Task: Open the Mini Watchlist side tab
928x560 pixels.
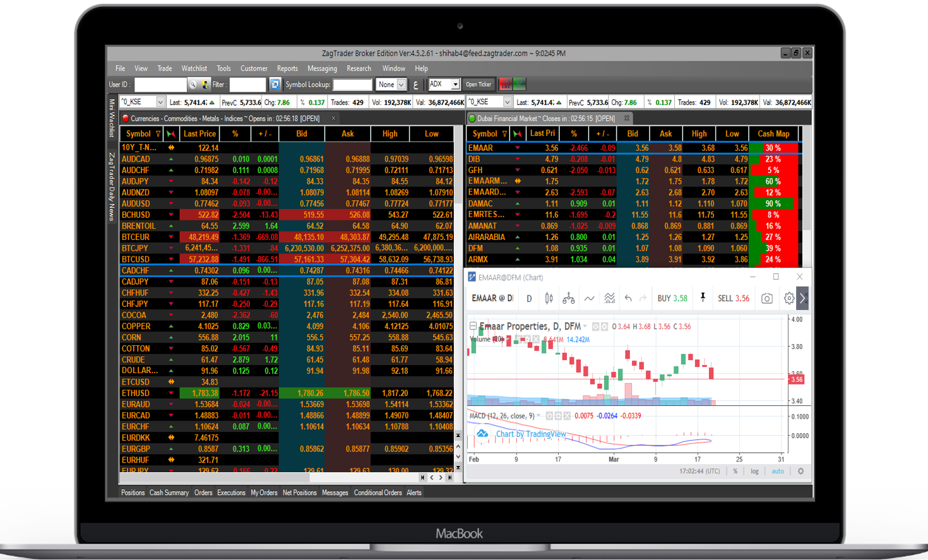Action: coord(112,118)
